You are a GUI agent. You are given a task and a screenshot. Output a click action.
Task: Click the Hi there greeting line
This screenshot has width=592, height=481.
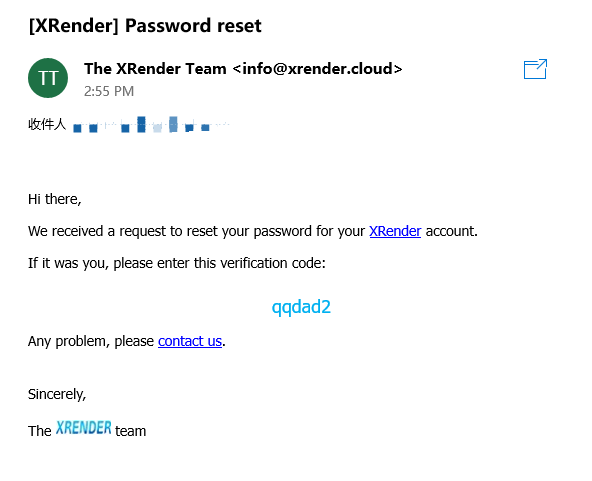click(55, 199)
